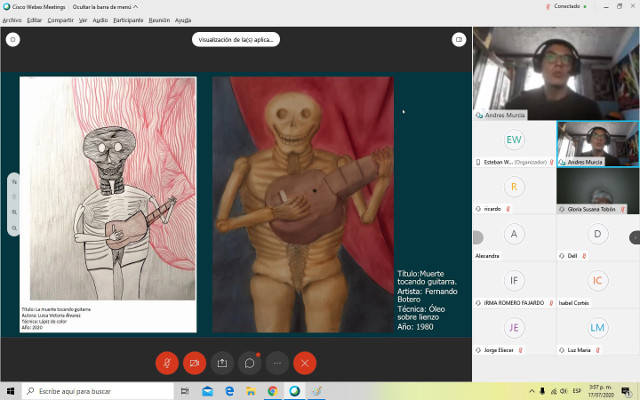Open notification center icon
This screenshot has width=640, height=400.
pos(626,391)
